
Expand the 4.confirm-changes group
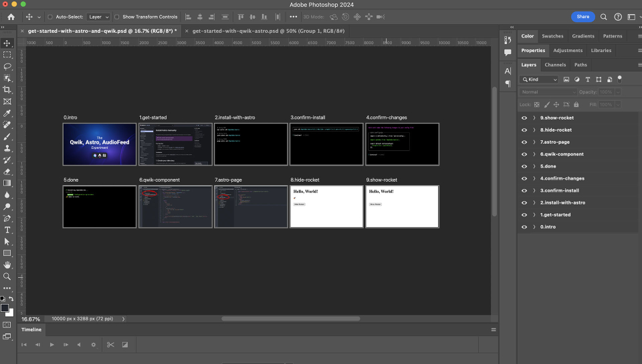[534, 178]
